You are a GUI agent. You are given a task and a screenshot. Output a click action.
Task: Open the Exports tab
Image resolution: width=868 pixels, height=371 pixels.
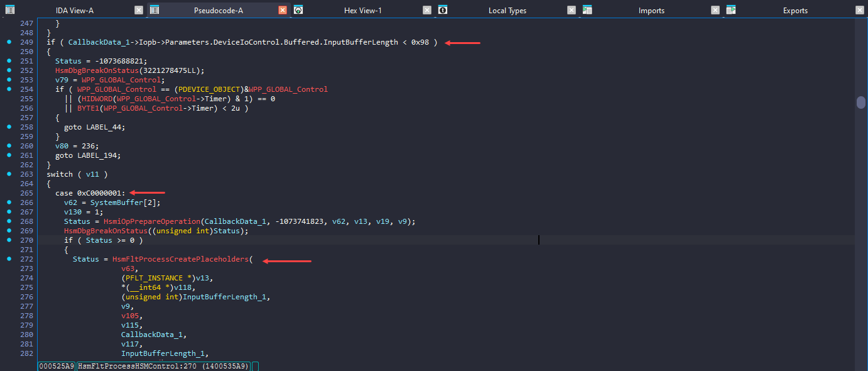(795, 11)
